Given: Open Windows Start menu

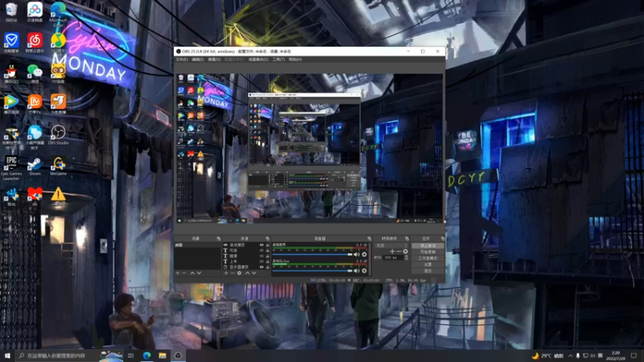Looking at the screenshot, I should tap(7, 356).
